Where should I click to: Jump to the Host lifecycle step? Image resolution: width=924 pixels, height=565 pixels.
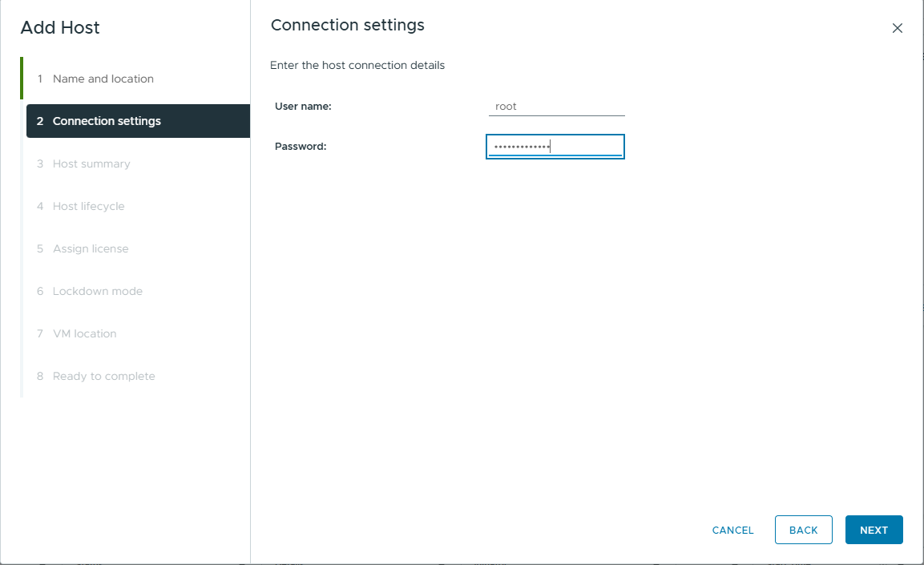pyautogui.click(x=88, y=206)
